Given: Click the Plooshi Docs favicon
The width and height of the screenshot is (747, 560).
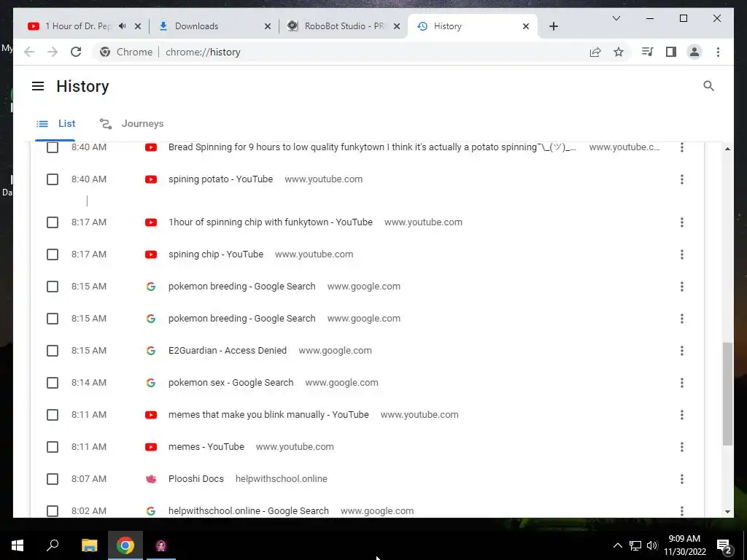Looking at the screenshot, I should tap(151, 479).
